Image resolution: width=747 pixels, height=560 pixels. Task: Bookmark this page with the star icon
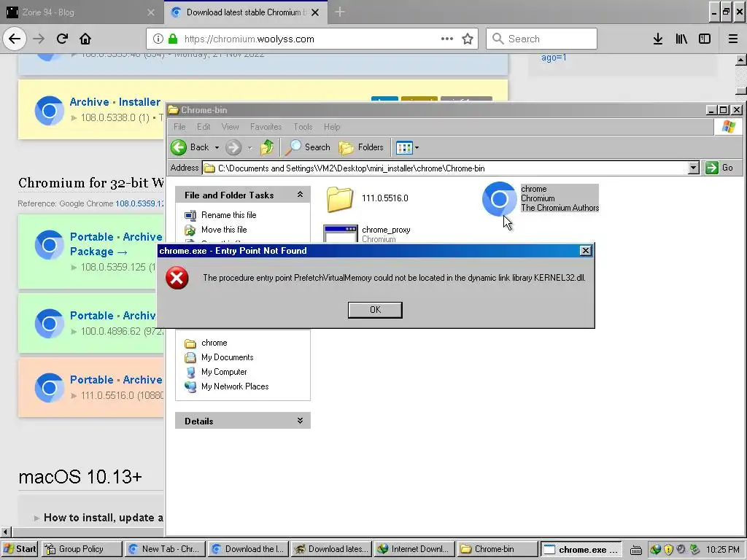(x=468, y=39)
